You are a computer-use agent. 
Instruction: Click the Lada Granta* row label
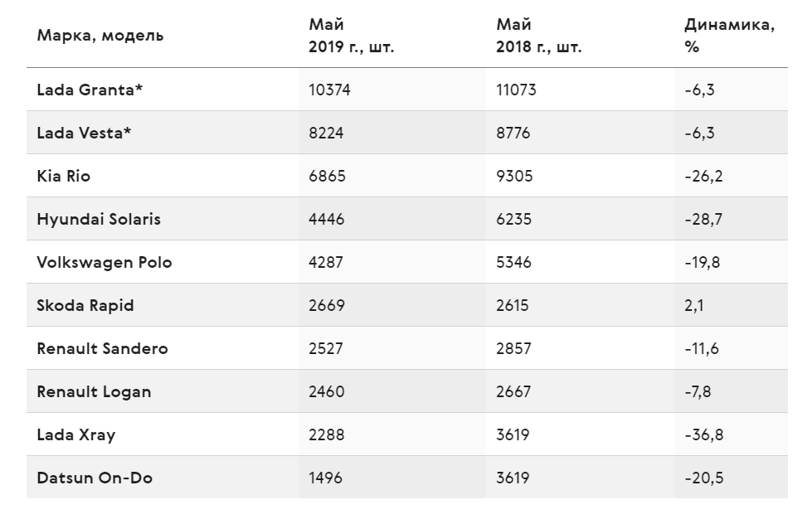pyautogui.click(x=90, y=90)
